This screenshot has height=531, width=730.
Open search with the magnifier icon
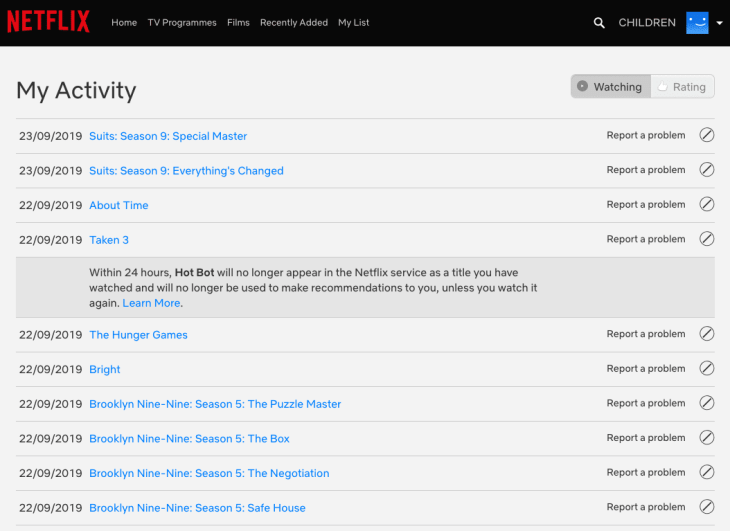point(599,22)
